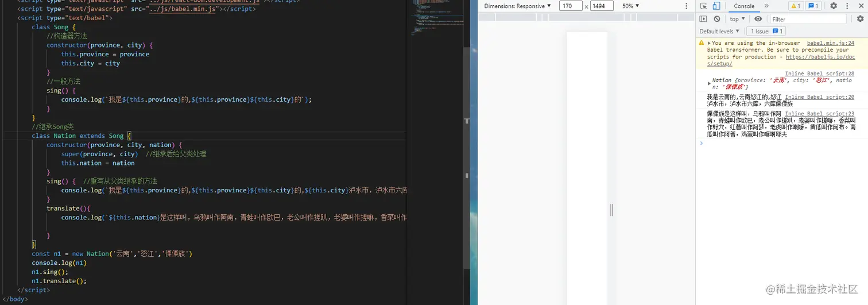The image size is (868, 305).
Task: Click the 'console.log(n1)' line
Action: [59, 262]
